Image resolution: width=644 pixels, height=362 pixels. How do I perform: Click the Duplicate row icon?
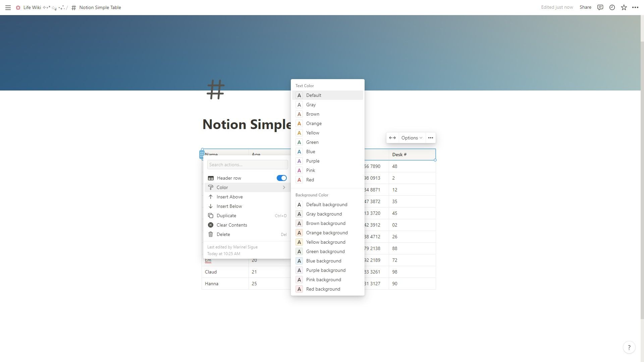click(211, 216)
